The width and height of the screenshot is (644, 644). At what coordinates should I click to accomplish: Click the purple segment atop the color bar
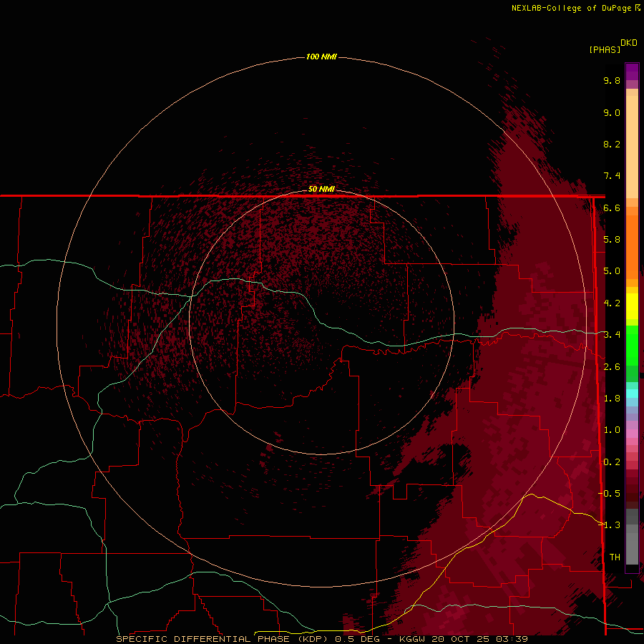click(x=632, y=72)
